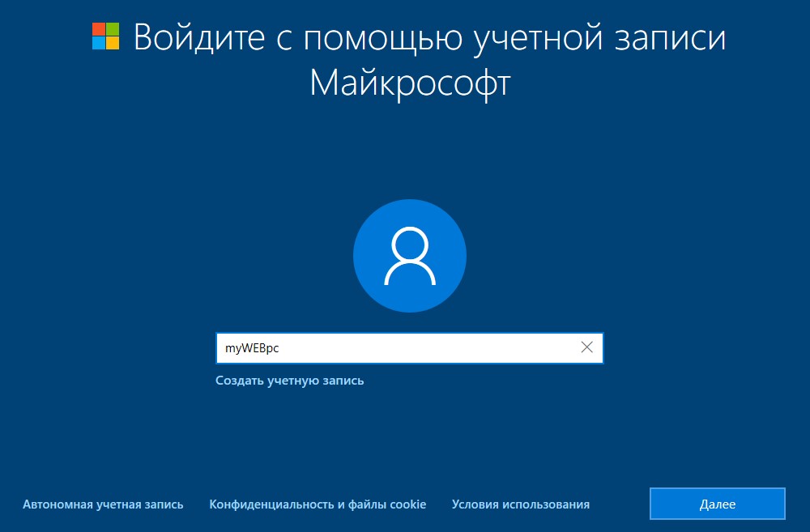Clear the account field with the X icon
This screenshot has height=532, width=810.
coord(586,347)
